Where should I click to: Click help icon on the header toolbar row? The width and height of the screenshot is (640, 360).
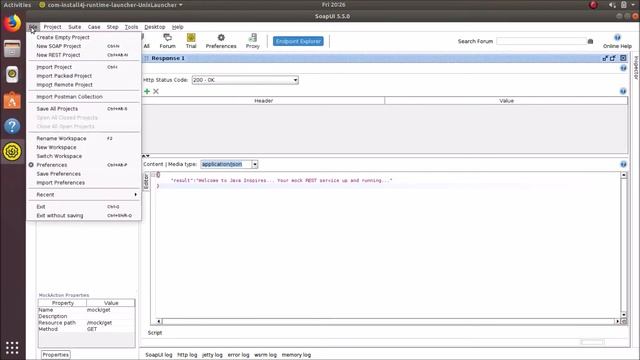click(x=623, y=91)
